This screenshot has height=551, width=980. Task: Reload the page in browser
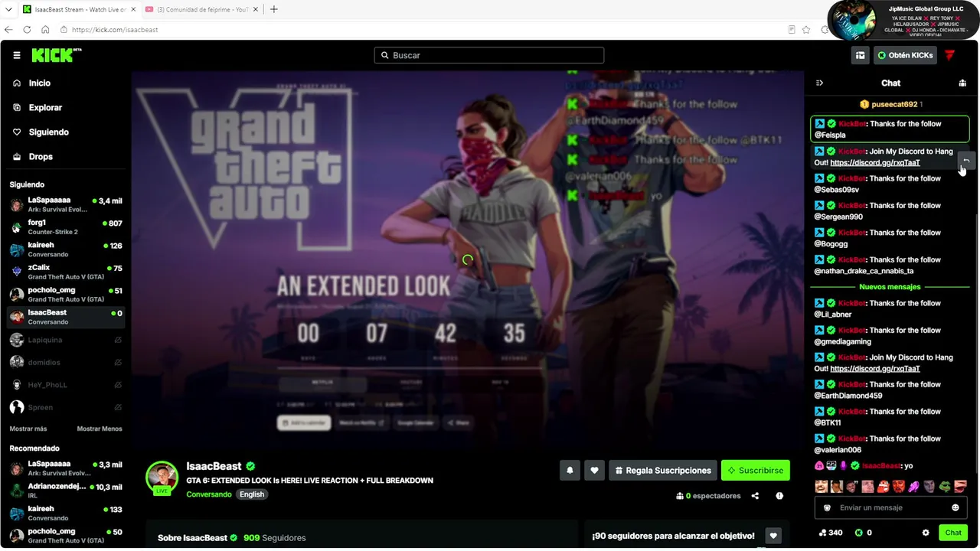tap(27, 29)
